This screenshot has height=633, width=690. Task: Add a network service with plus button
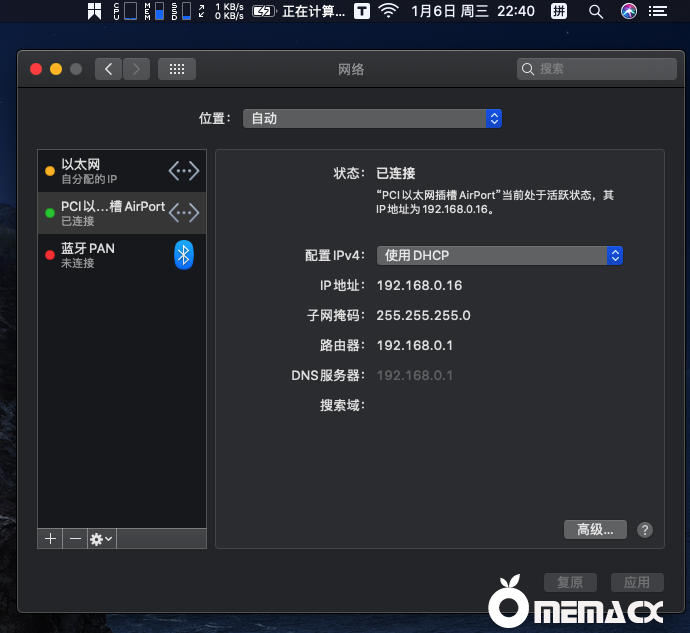point(50,539)
